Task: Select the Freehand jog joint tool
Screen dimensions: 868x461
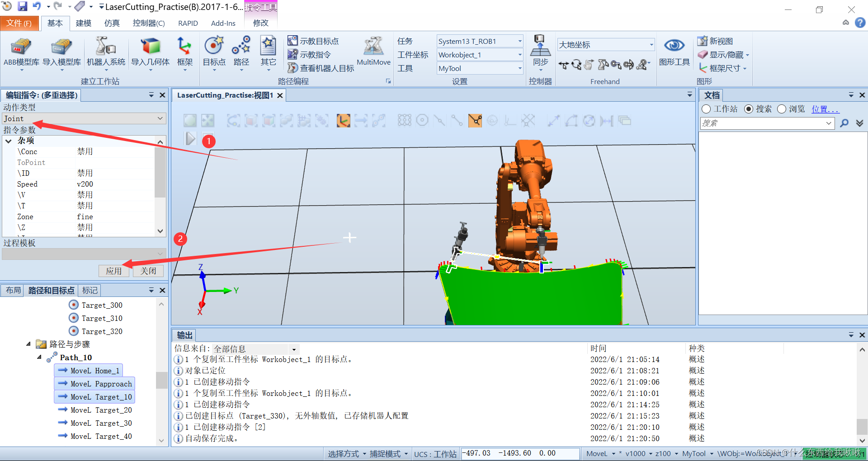Action: [603, 65]
